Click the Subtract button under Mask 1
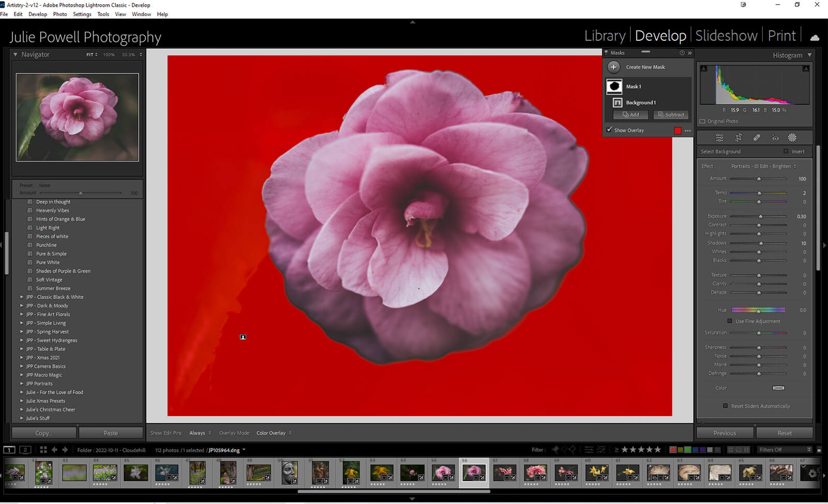 tap(671, 115)
